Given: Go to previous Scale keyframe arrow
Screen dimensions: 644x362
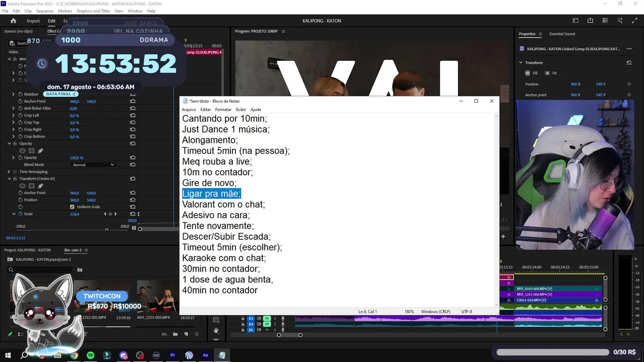Looking at the screenshot, I should tap(105, 214).
